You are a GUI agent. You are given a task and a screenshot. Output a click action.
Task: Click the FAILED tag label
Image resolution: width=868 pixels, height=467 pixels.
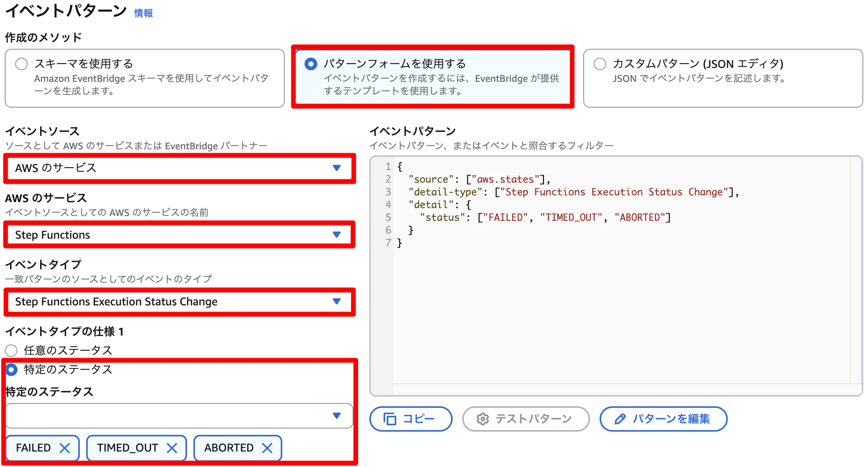pos(33,448)
